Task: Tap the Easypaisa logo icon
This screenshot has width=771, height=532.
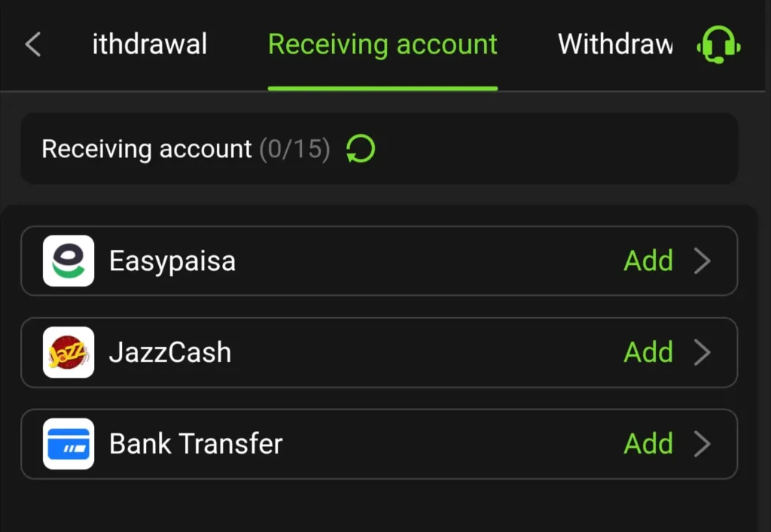Action: 69,261
